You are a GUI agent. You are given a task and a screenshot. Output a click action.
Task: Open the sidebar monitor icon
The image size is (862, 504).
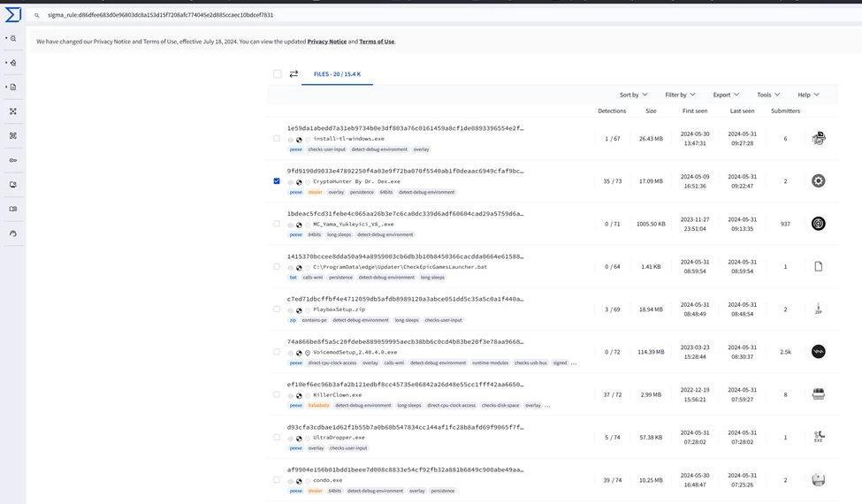13,185
